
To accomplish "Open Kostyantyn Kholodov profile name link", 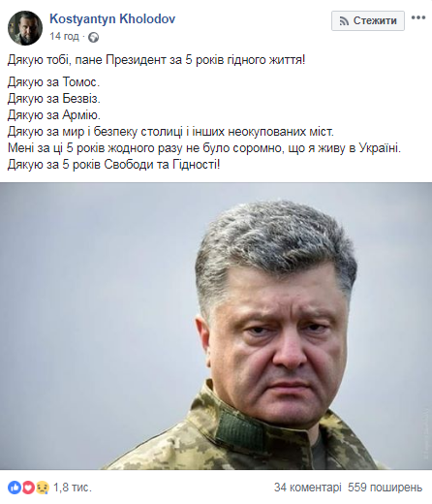I will (x=112, y=18).
